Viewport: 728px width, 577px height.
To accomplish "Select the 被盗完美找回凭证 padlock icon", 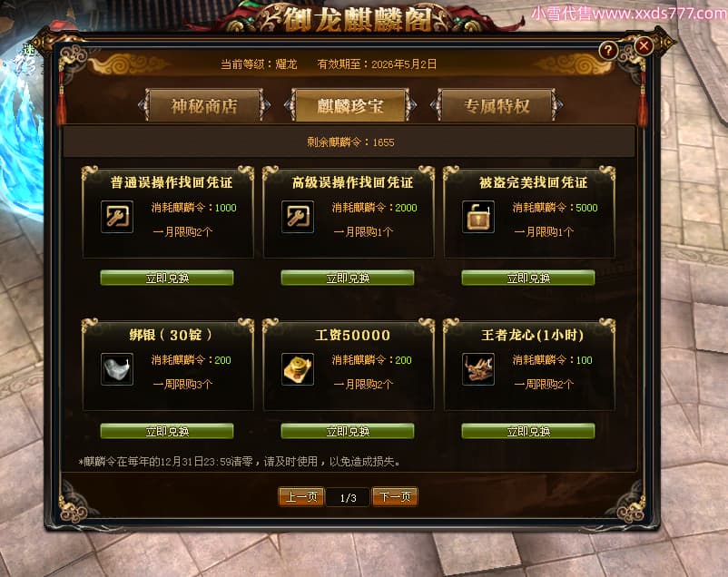I will click(x=478, y=217).
